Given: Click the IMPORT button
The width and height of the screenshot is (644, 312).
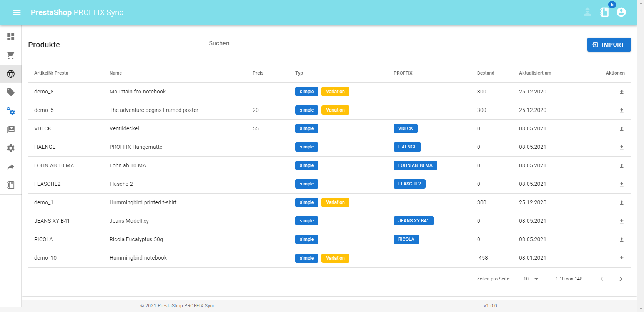Looking at the screenshot, I should [x=609, y=45].
